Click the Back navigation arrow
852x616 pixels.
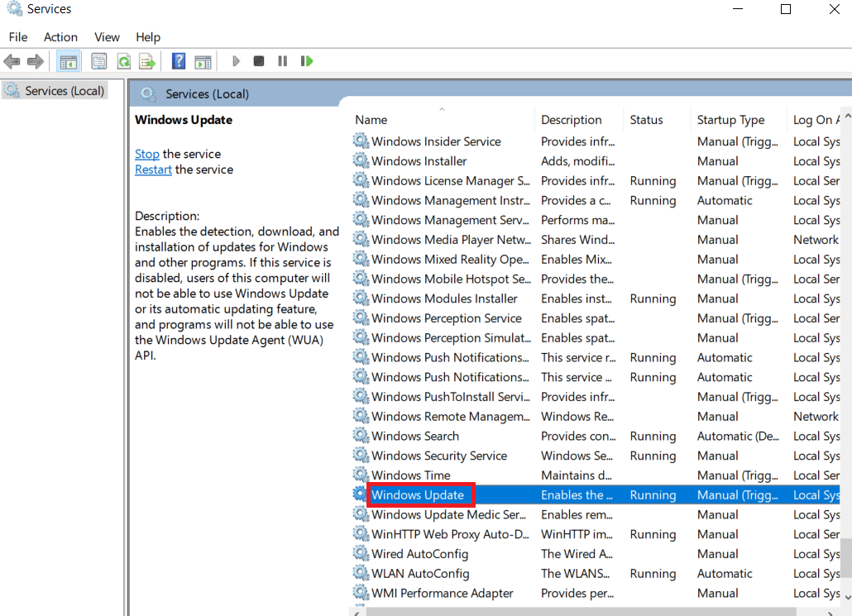12,60
